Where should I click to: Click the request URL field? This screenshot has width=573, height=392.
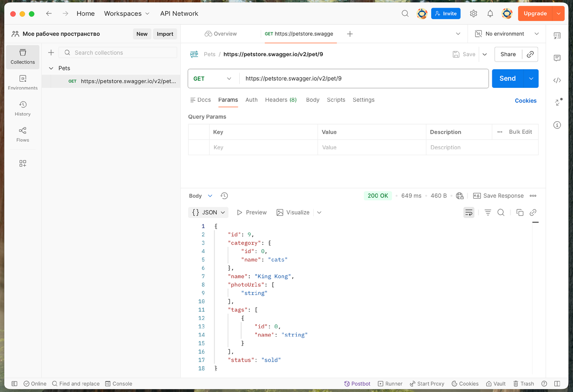364,78
